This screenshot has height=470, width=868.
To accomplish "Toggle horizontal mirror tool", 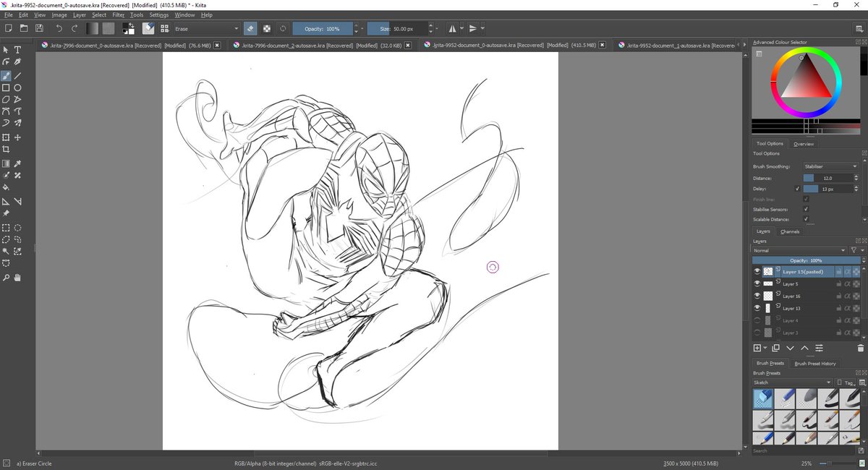I will pos(453,28).
